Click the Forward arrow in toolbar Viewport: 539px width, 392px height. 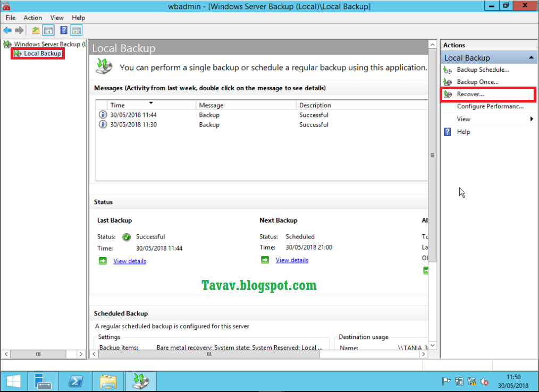click(19, 30)
